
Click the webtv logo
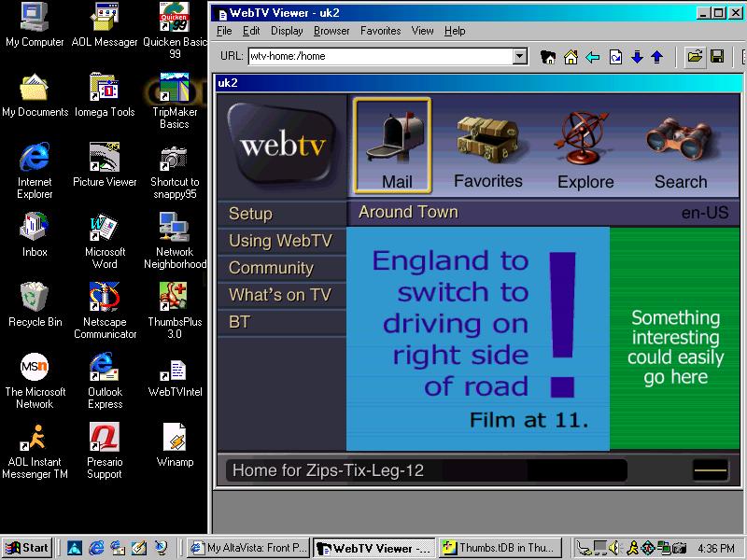click(x=282, y=145)
